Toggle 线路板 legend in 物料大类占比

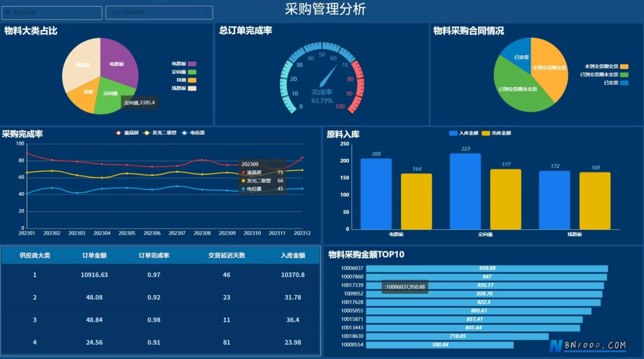(184, 88)
